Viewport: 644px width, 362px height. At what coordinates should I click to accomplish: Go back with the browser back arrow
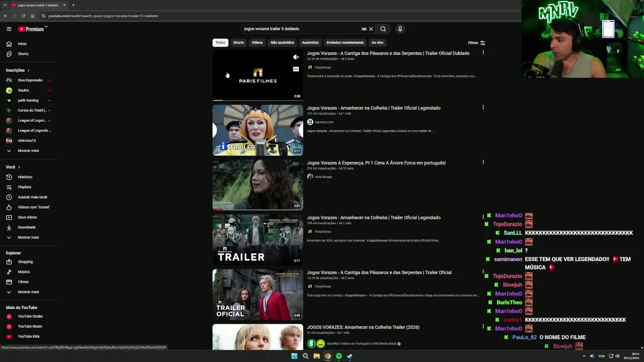(6, 16)
